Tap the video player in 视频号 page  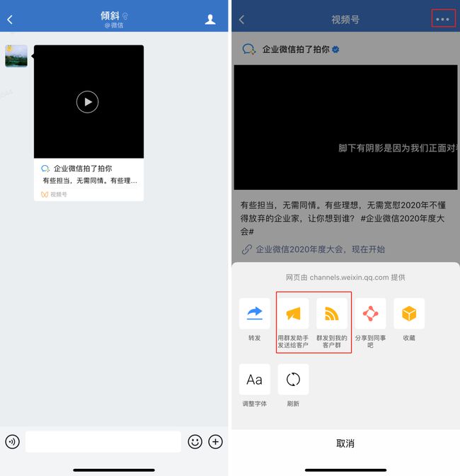(345, 127)
